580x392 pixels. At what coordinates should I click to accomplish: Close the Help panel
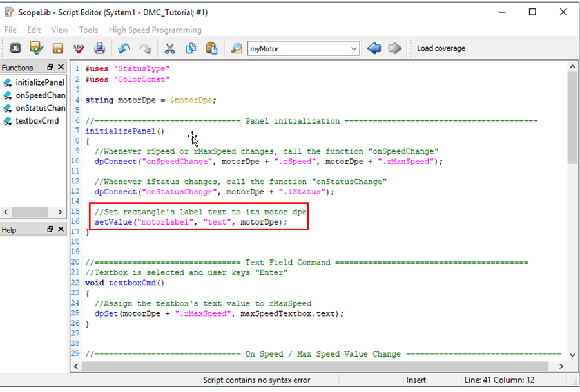(61, 229)
